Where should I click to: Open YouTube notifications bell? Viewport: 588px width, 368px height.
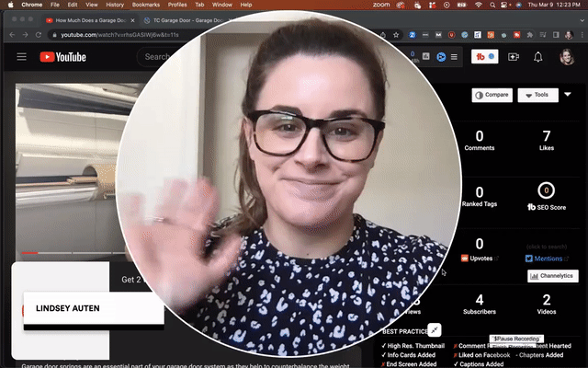click(x=537, y=57)
